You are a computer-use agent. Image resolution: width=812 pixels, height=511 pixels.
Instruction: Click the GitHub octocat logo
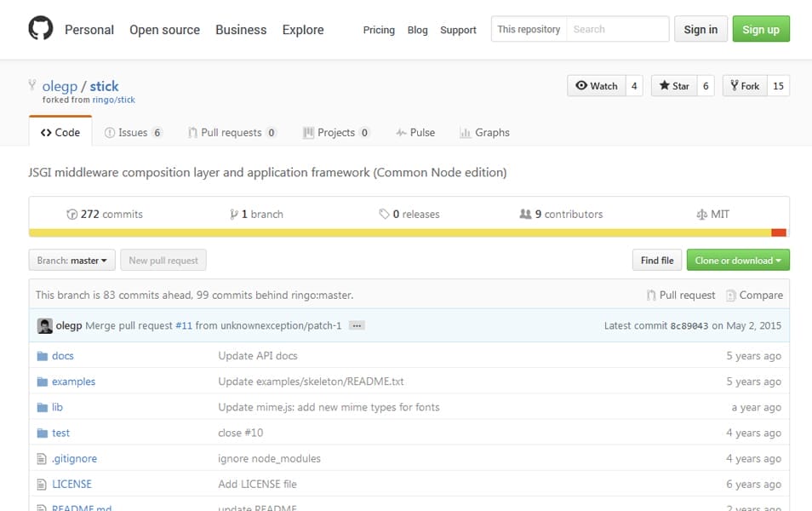[x=40, y=29]
